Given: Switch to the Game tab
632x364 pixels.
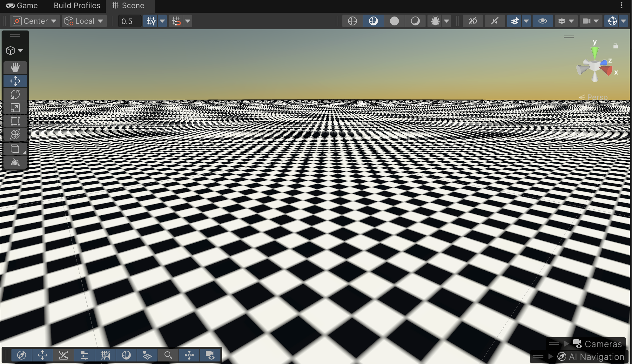Looking at the screenshot, I should pos(22,5).
